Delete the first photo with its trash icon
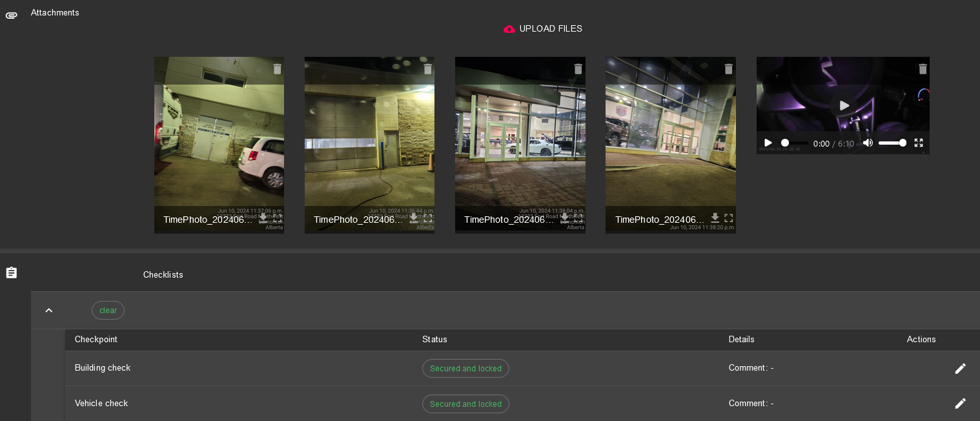The image size is (980, 421). [x=277, y=69]
